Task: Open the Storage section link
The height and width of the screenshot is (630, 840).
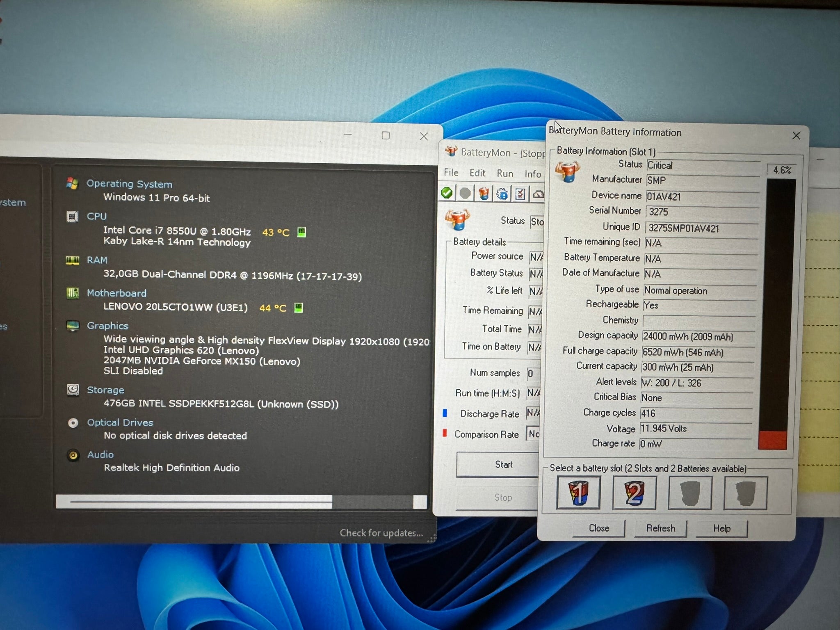Action: 105,390
